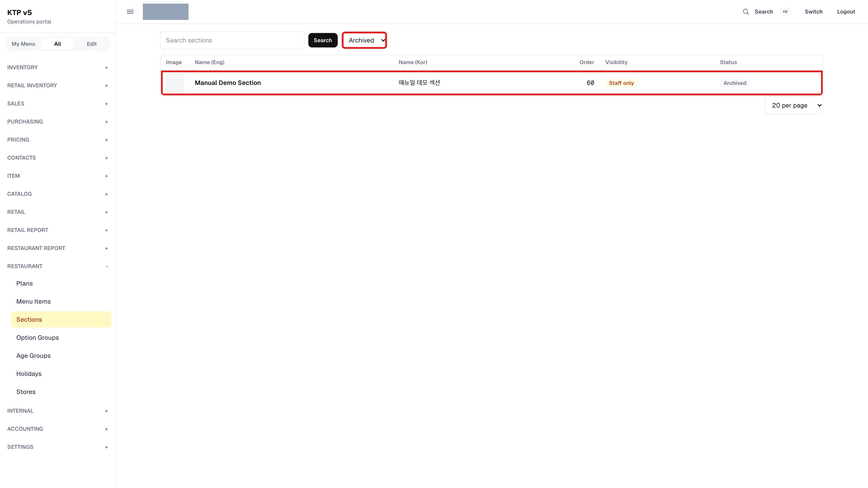Open the 20 per page dropdown
Screen dimensions: 868x488
point(794,105)
